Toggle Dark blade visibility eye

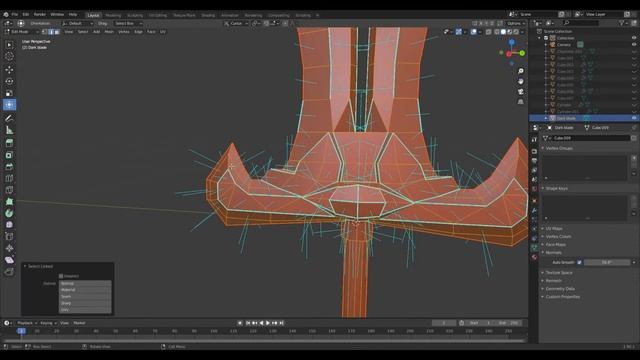pos(634,118)
